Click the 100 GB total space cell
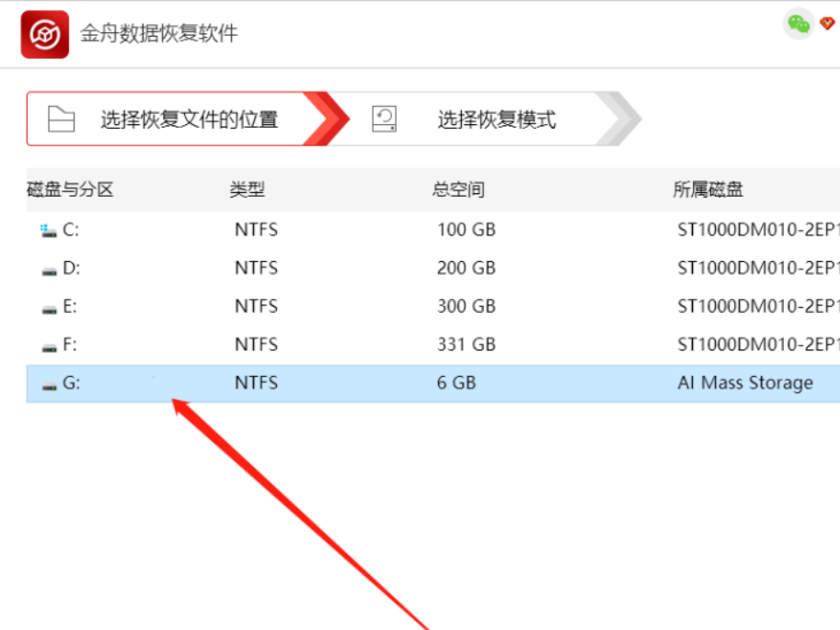 tap(466, 230)
